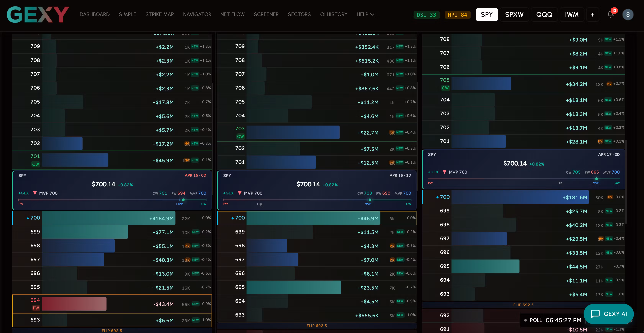Add a ticker with the plus button
This screenshot has width=644, height=333.
tap(592, 15)
